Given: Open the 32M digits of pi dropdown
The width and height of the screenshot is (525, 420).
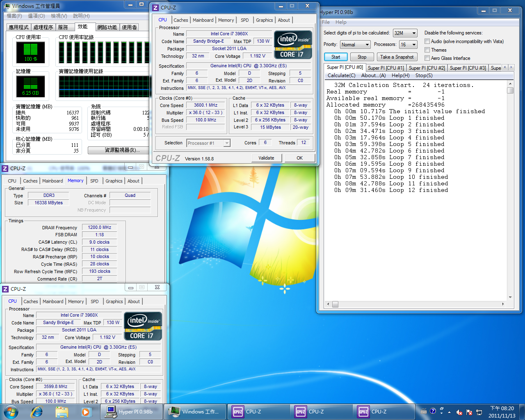Looking at the screenshot, I should pos(405,33).
